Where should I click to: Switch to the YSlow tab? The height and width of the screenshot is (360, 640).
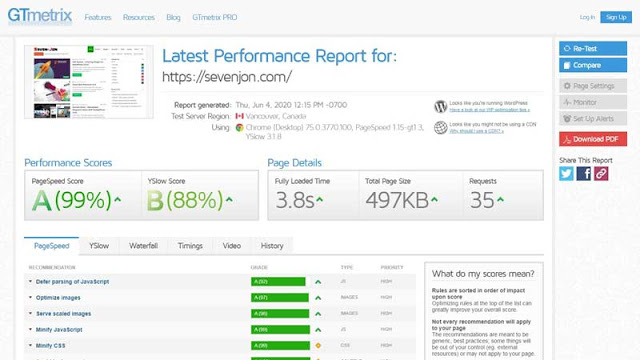point(99,246)
